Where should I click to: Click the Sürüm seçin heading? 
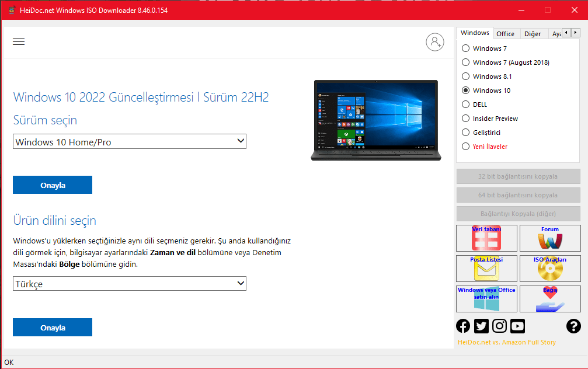tap(45, 120)
